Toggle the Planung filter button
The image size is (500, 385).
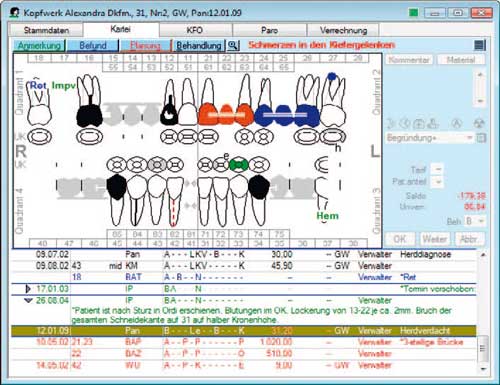pyautogui.click(x=145, y=45)
